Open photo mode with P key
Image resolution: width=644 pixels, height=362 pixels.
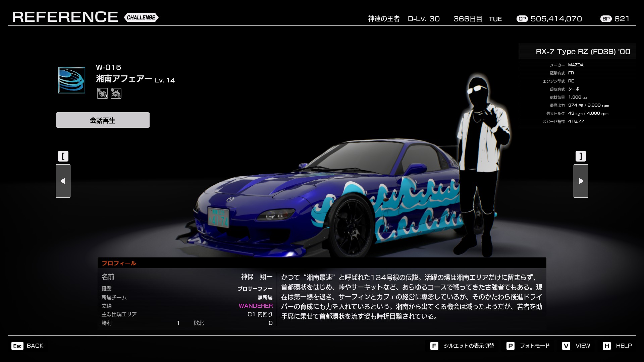point(510,346)
